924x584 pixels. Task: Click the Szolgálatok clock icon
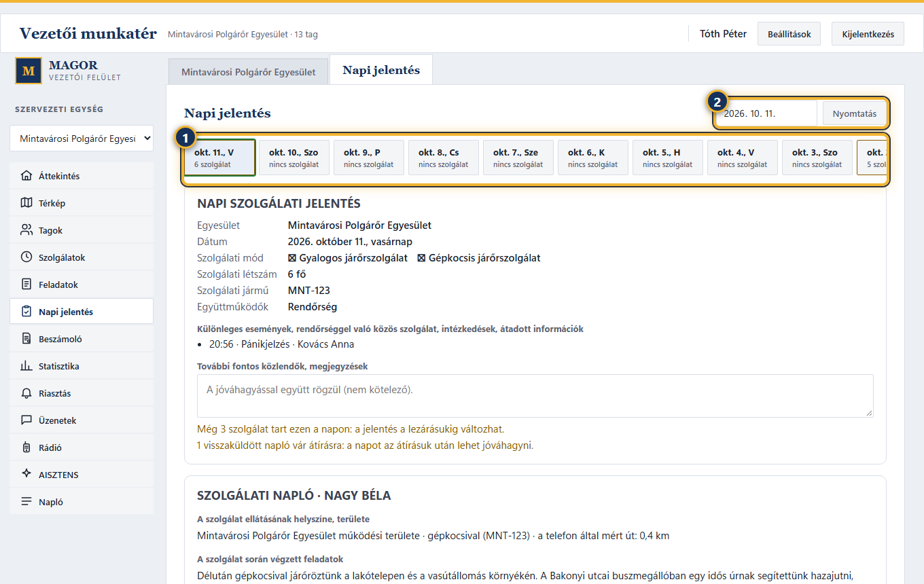(26, 257)
